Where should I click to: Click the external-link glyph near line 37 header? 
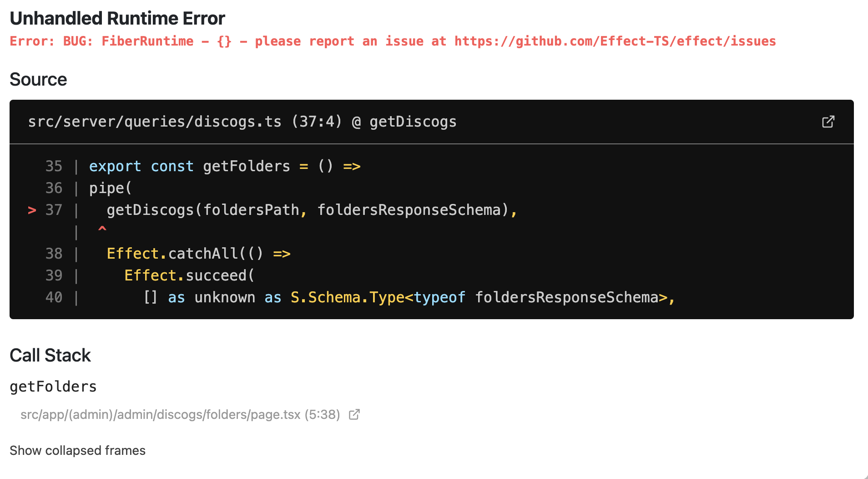828,122
